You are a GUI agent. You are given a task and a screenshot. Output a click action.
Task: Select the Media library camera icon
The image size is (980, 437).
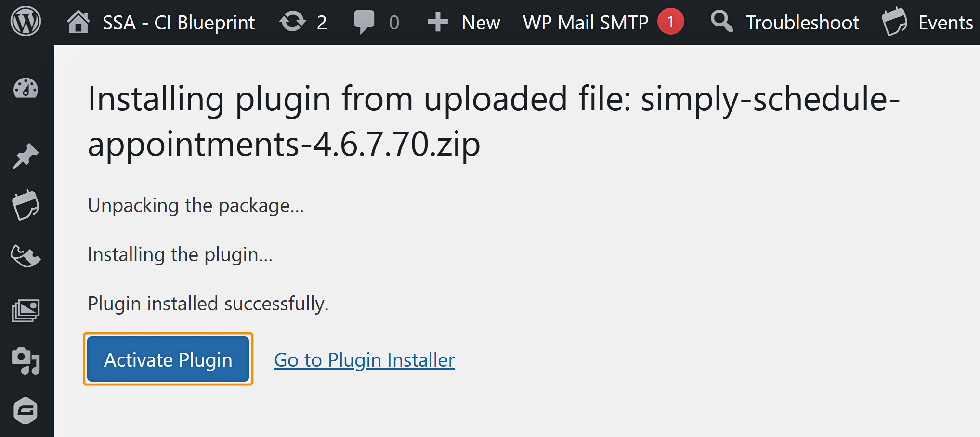pos(25,360)
